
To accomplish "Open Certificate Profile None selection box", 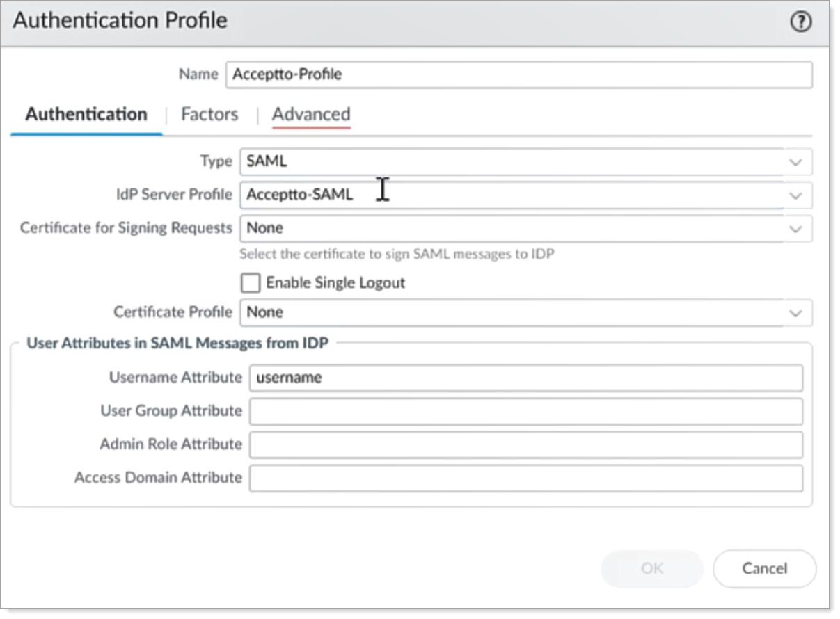I will pyautogui.click(x=512, y=312).
